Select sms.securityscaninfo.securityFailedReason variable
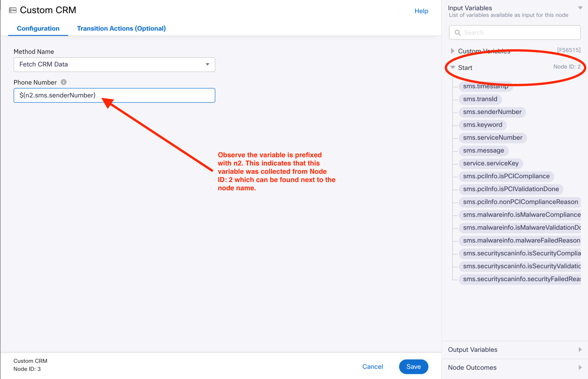 pos(520,279)
